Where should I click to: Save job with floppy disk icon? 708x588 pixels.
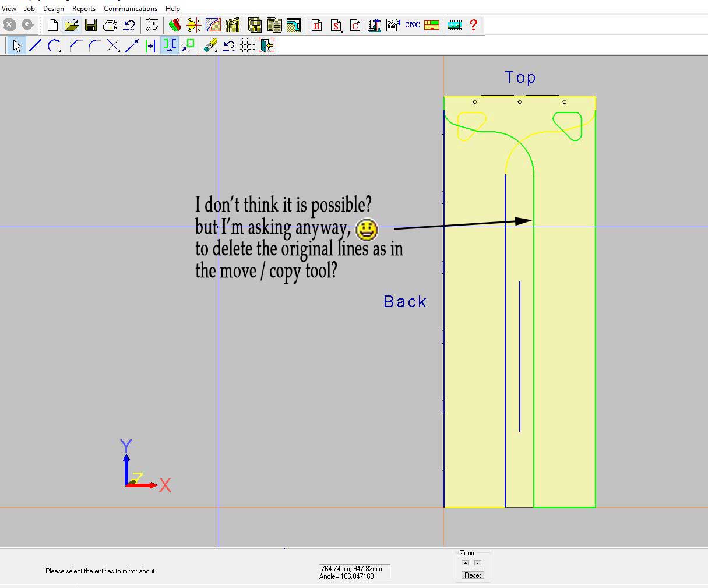coord(90,25)
